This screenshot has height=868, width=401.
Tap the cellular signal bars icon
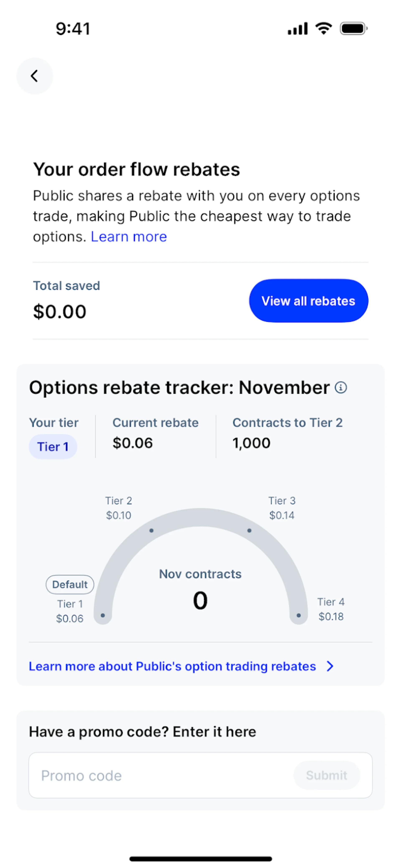point(297,29)
